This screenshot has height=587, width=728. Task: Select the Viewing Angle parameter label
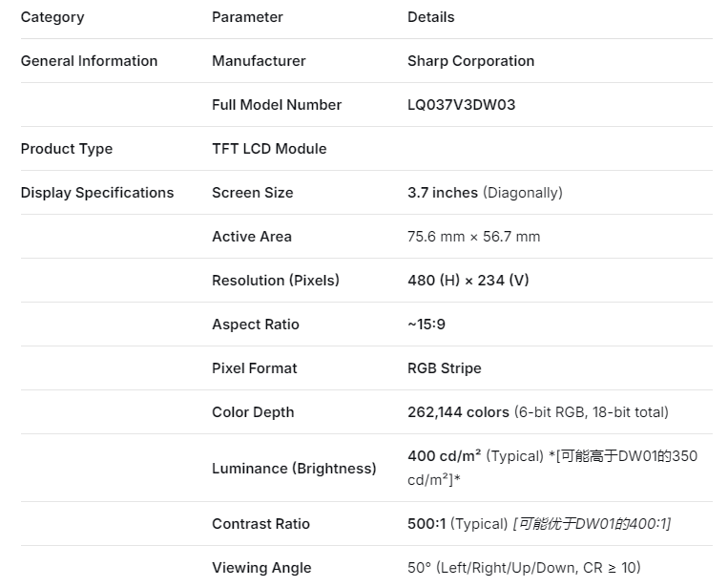tap(261, 568)
